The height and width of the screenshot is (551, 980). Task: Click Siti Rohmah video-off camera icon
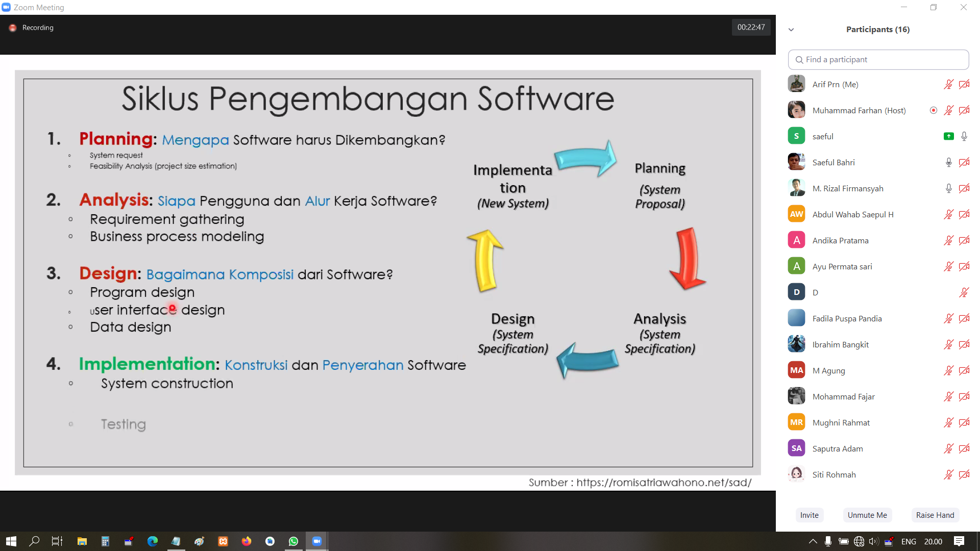[964, 474]
